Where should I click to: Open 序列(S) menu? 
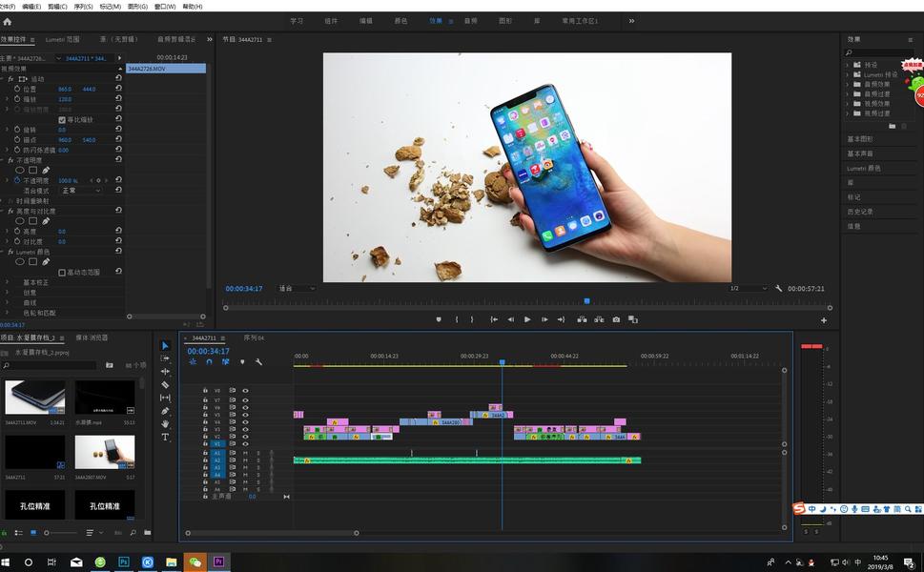tap(83, 7)
